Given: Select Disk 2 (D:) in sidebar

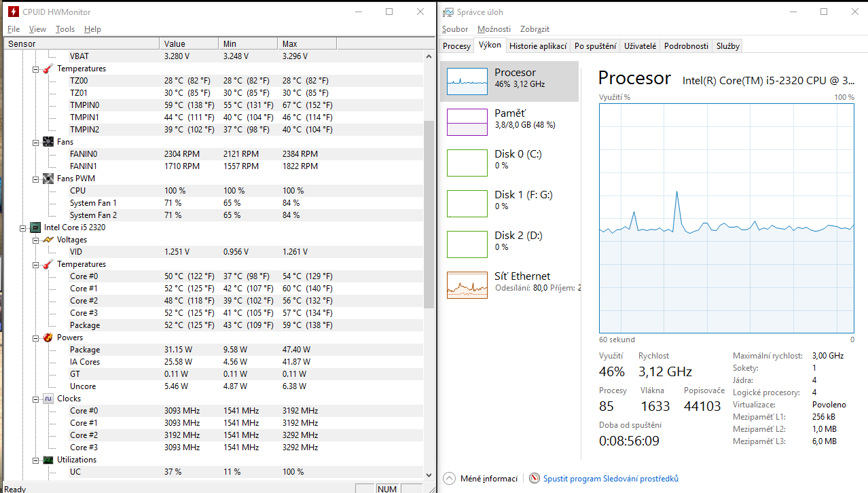Looking at the screenshot, I should [x=509, y=244].
